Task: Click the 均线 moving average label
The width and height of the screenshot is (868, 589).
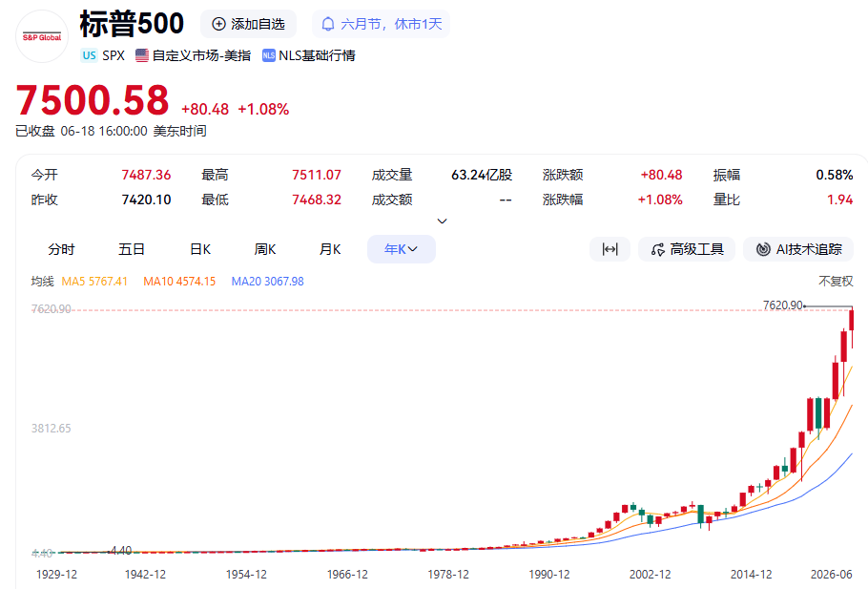Action: (x=42, y=282)
